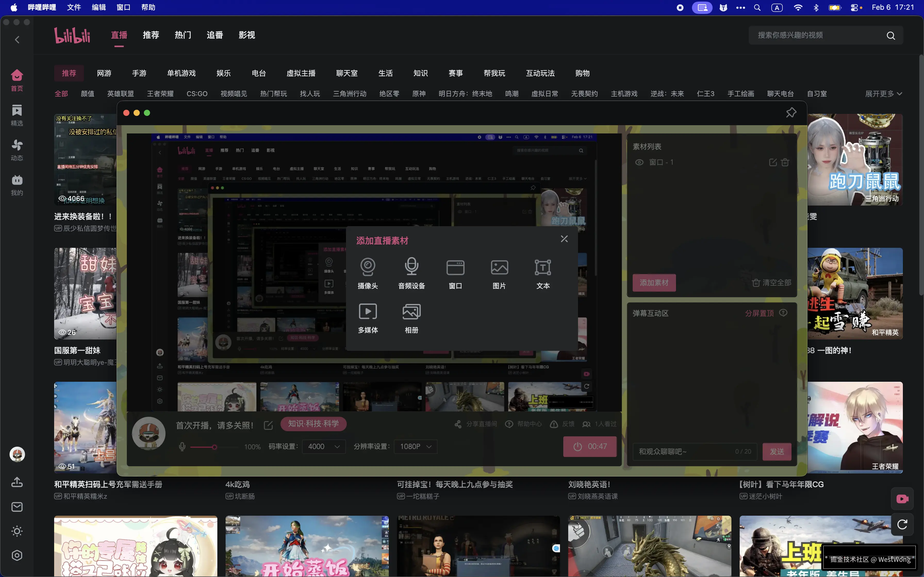Mute the microphone in stream controls

coord(182,446)
